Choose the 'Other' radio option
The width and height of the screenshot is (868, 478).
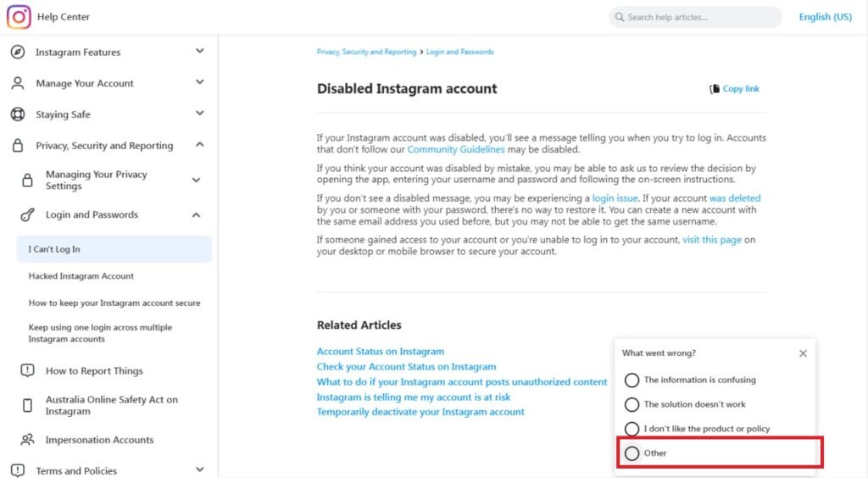click(x=632, y=453)
